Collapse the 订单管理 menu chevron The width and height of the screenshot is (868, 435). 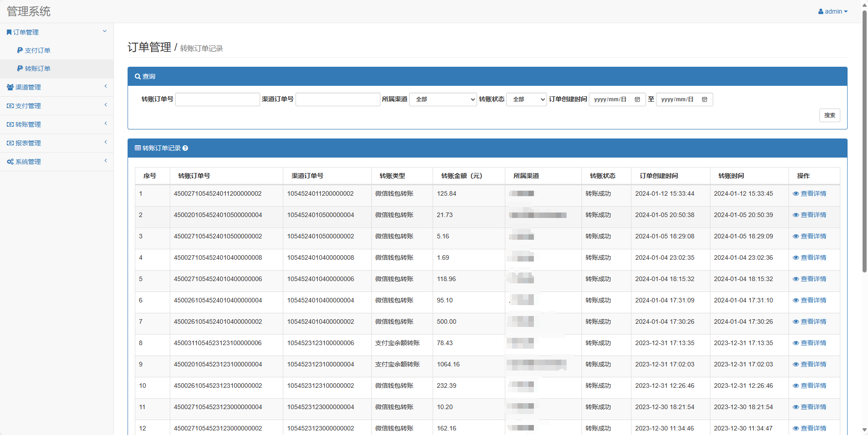coord(105,31)
